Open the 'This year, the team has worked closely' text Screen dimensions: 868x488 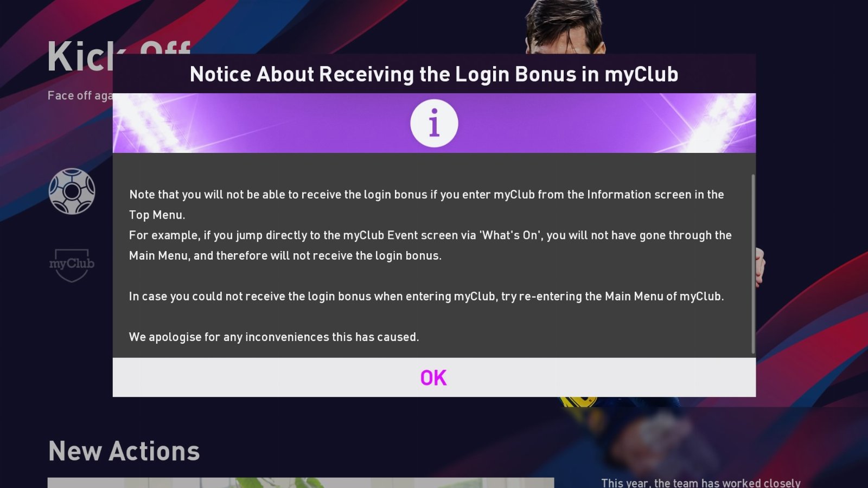coord(701,483)
